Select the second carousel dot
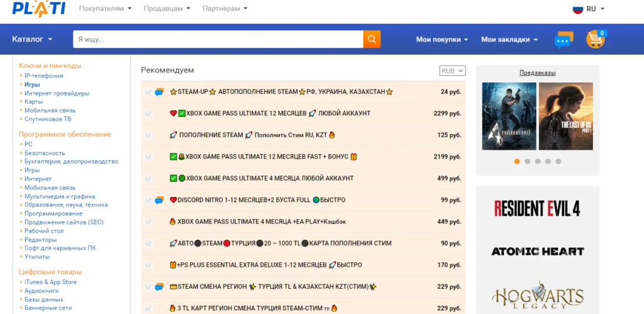Viewport: 644px width, 314px height. (x=528, y=162)
